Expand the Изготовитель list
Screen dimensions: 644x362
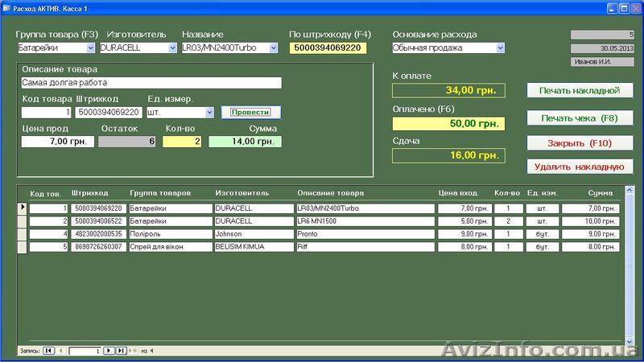[172, 48]
